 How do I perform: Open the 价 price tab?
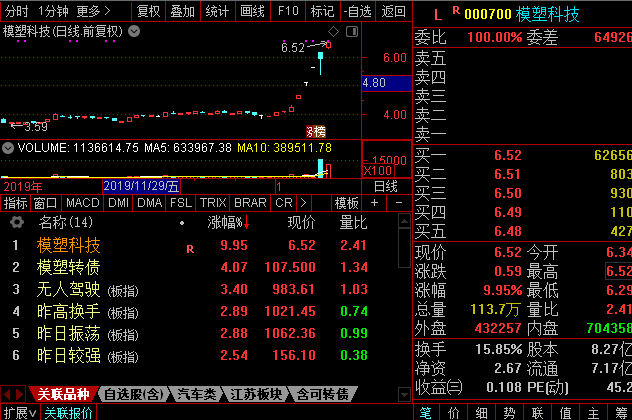pyautogui.click(x=453, y=413)
